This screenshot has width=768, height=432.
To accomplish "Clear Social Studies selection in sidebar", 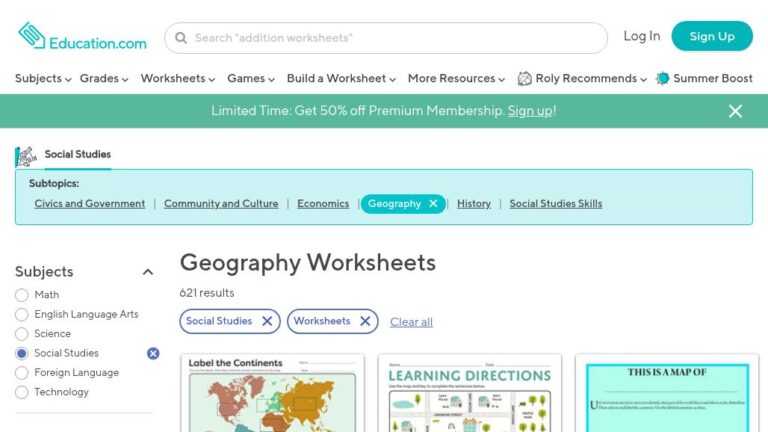I will click(x=153, y=353).
